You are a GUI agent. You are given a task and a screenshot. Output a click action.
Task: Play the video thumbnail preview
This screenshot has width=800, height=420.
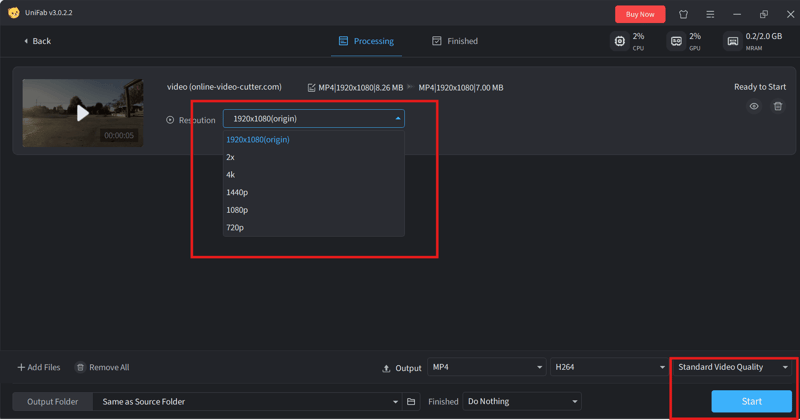click(x=83, y=113)
